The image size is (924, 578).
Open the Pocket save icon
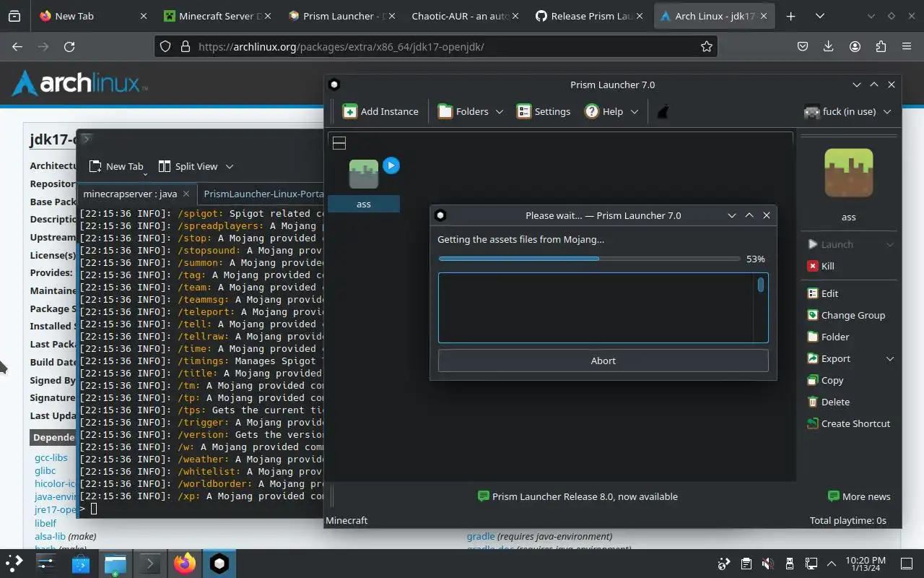point(803,46)
